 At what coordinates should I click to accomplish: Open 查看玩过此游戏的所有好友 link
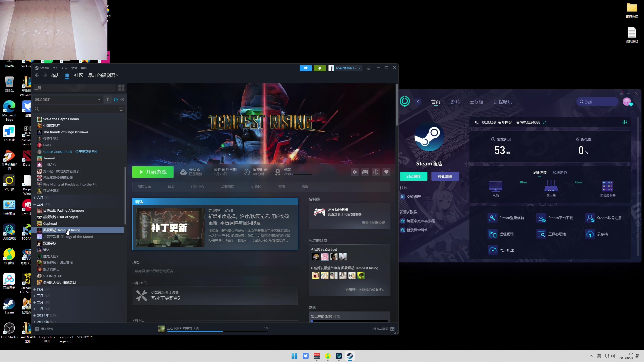365,290
